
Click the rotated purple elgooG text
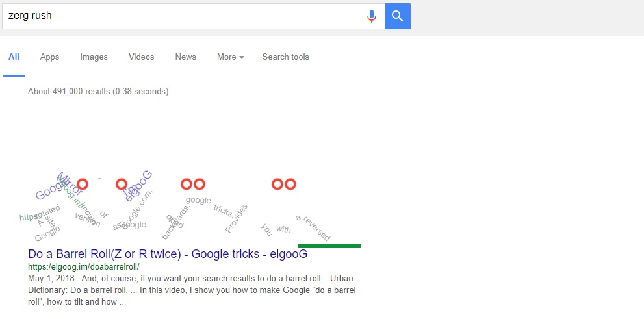(x=138, y=185)
